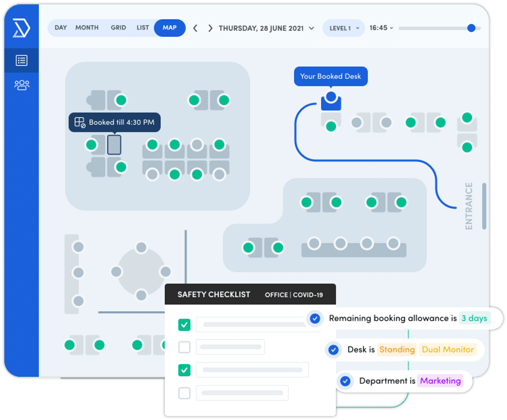Check the fourth Safety Checklist checkbox

pyautogui.click(x=184, y=393)
